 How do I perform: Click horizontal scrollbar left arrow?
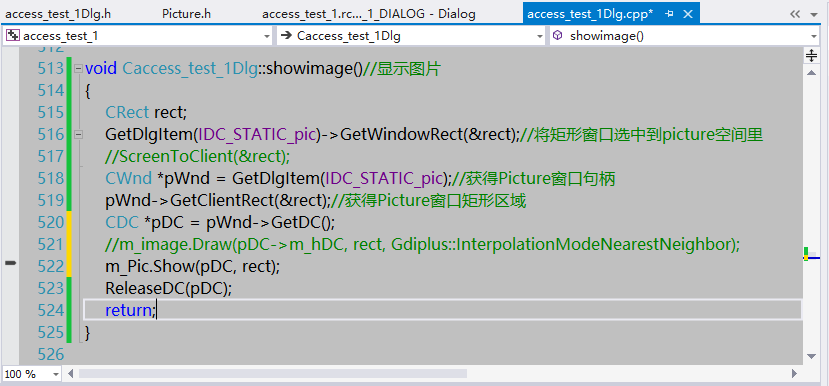pos(70,374)
